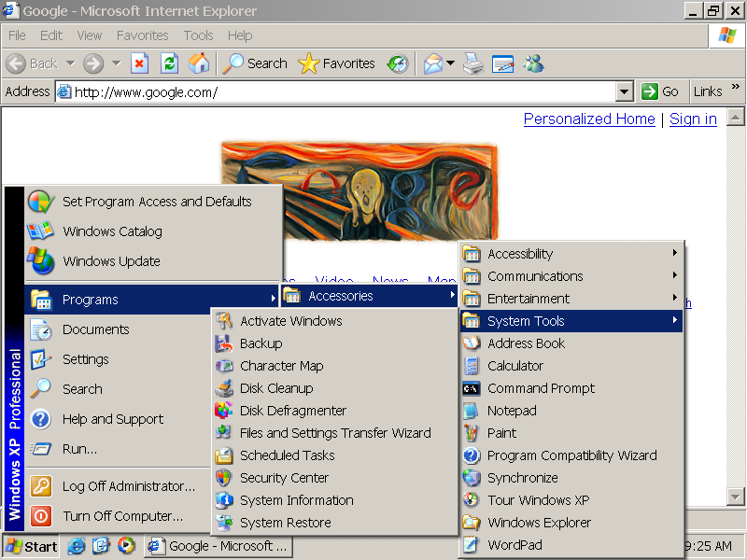Launch Activate Windows
The height and width of the screenshot is (560, 747).
334,321
